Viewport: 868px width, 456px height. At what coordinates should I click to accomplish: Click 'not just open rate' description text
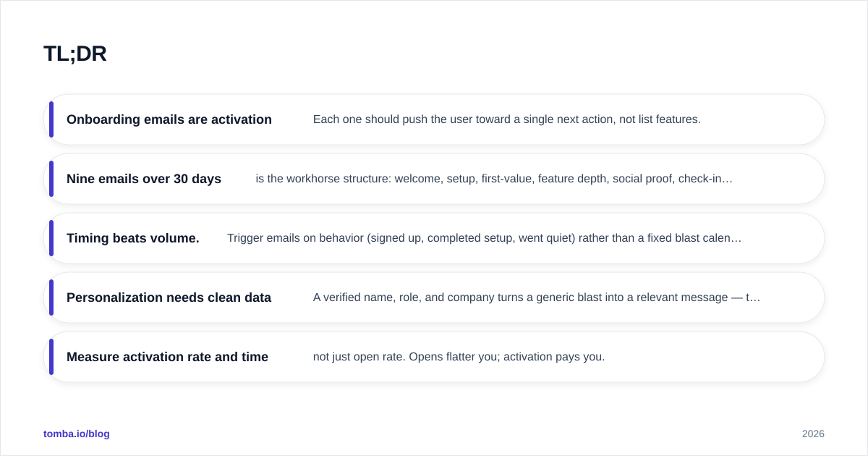click(x=459, y=357)
